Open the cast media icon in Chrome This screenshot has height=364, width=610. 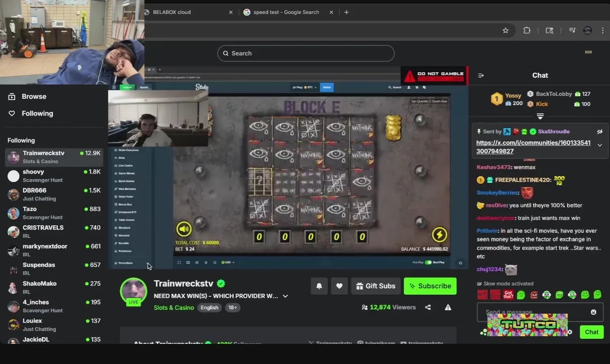click(549, 30)
